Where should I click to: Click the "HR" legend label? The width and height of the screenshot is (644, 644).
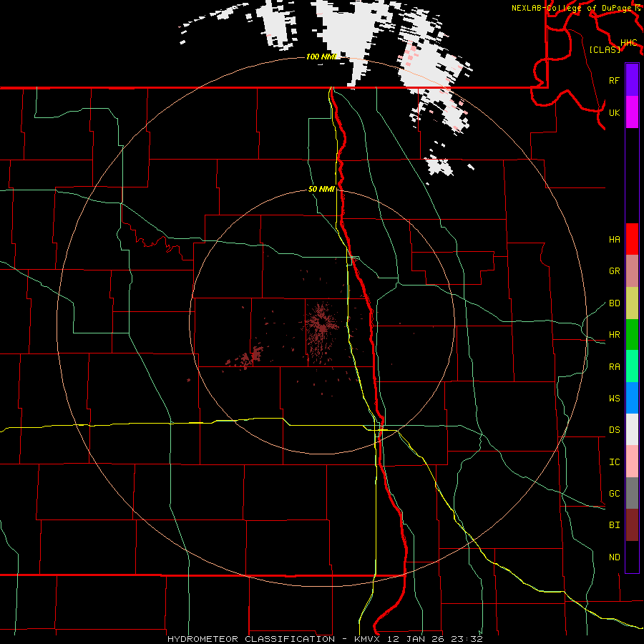(x=614, y=335)
